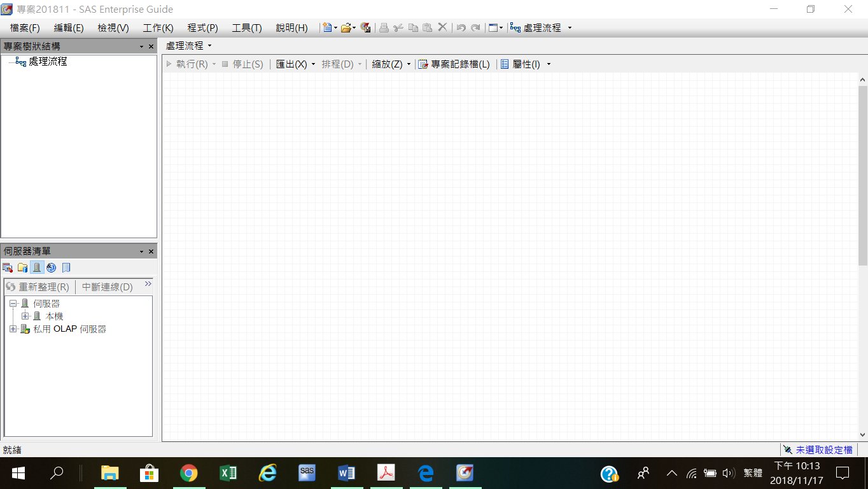Click the New item toolbar icon
This screenshot has width=868, height=489.
(x=327, y=28)
